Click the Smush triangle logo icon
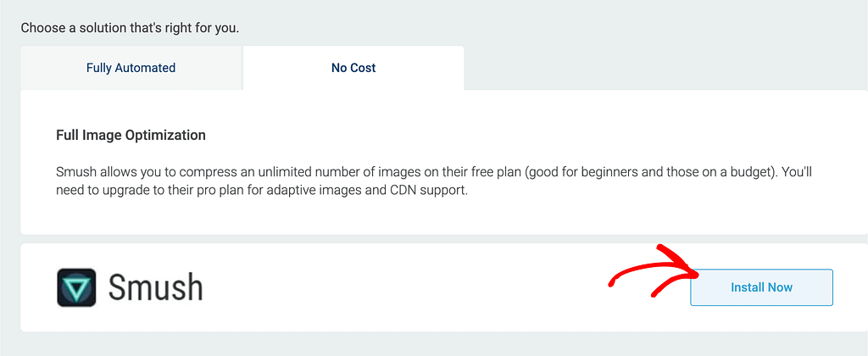 pyautogui.click(x=76, y=287)
